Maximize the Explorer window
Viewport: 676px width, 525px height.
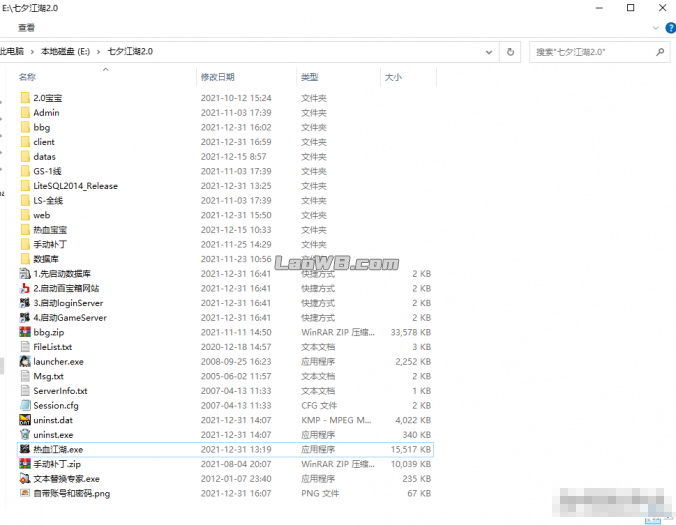(630, 8)
